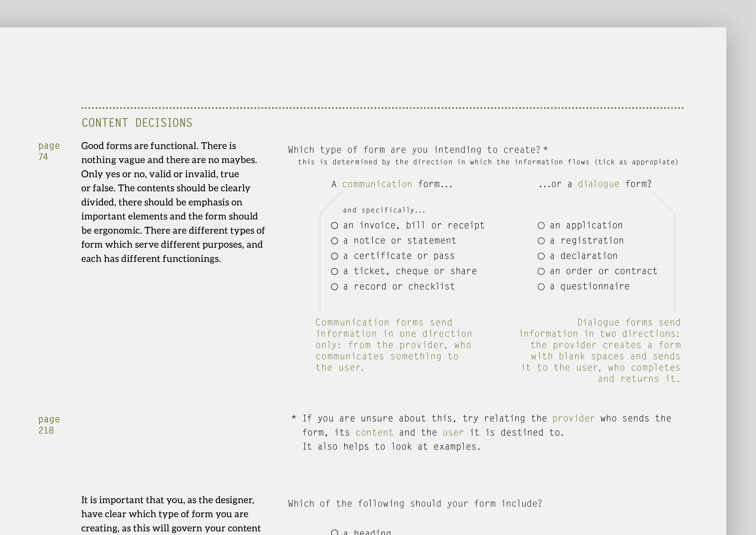Click the green word 'provider' in footnote
Image resolution: width=756 pixels, height=535 pixels.
574,419
